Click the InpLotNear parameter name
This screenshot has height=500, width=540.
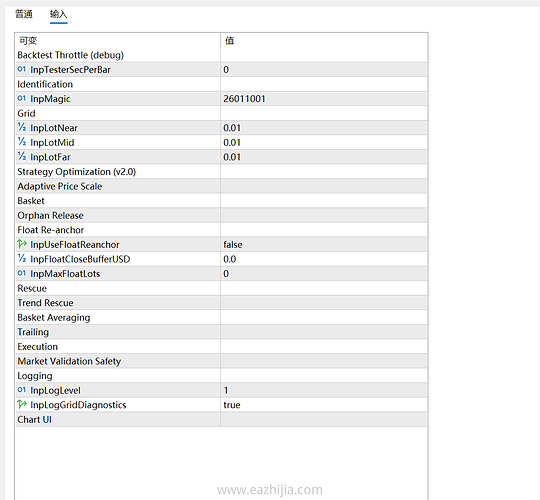point(54,128)
